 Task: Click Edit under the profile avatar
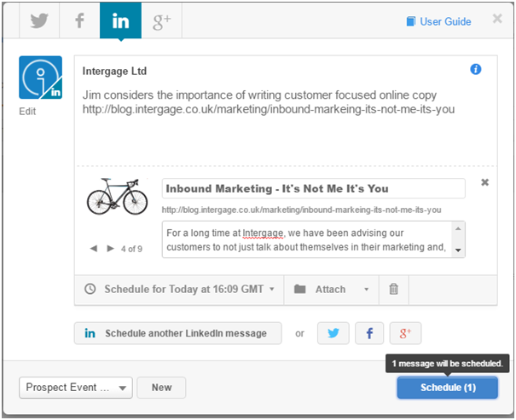pyautogui.click(x=27, y=112)
